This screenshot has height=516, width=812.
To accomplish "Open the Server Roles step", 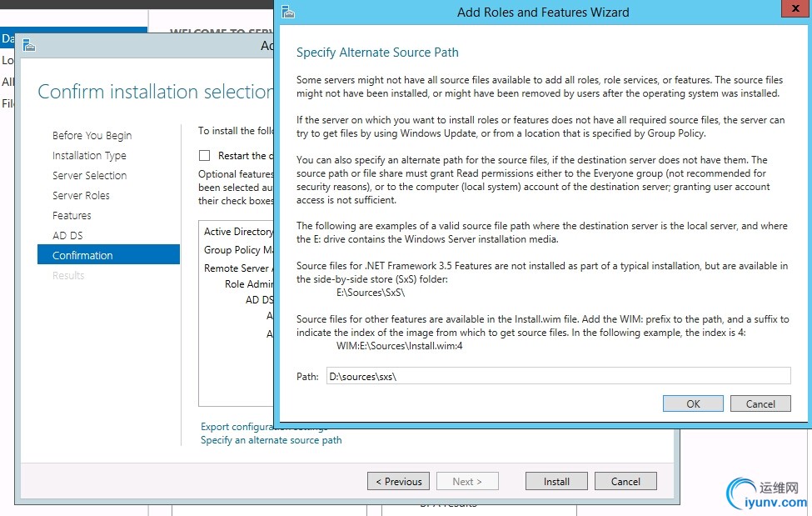I will (x=81, y=196).
